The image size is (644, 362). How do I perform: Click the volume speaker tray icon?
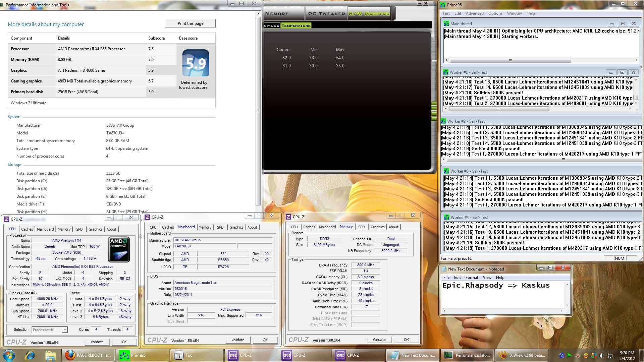(x=602, y=356)
